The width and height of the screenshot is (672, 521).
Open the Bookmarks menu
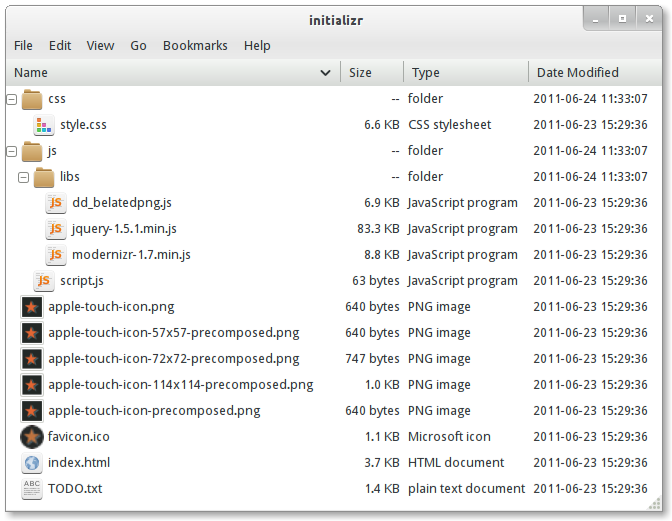[x=195, y=45]
